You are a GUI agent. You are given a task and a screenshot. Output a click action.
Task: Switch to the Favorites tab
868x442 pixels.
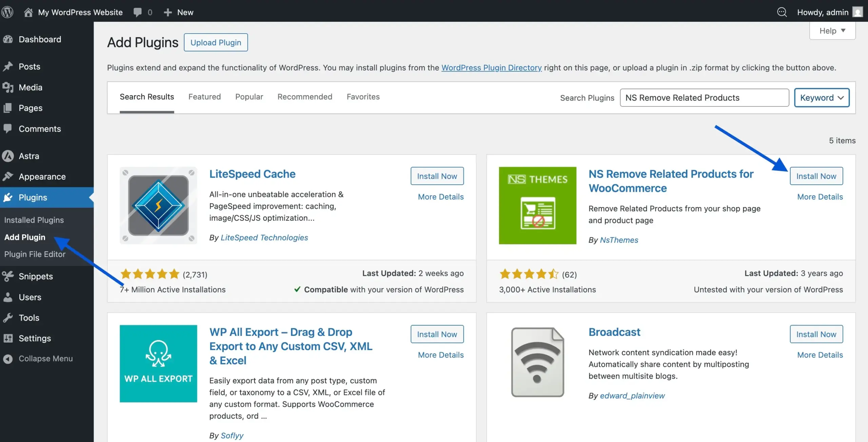point(363,97)
